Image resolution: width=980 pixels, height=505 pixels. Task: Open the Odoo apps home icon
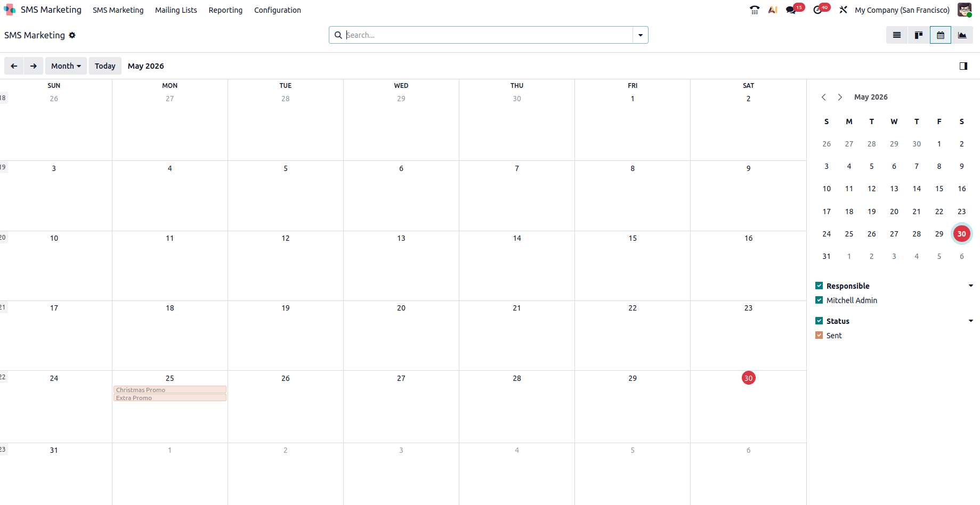point(10,10)
